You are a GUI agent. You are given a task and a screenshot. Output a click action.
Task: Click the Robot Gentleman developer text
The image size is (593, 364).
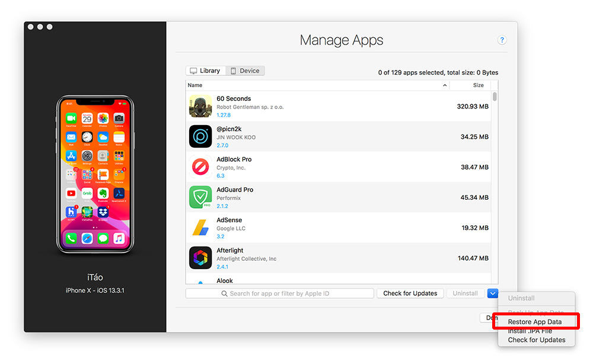250,107
